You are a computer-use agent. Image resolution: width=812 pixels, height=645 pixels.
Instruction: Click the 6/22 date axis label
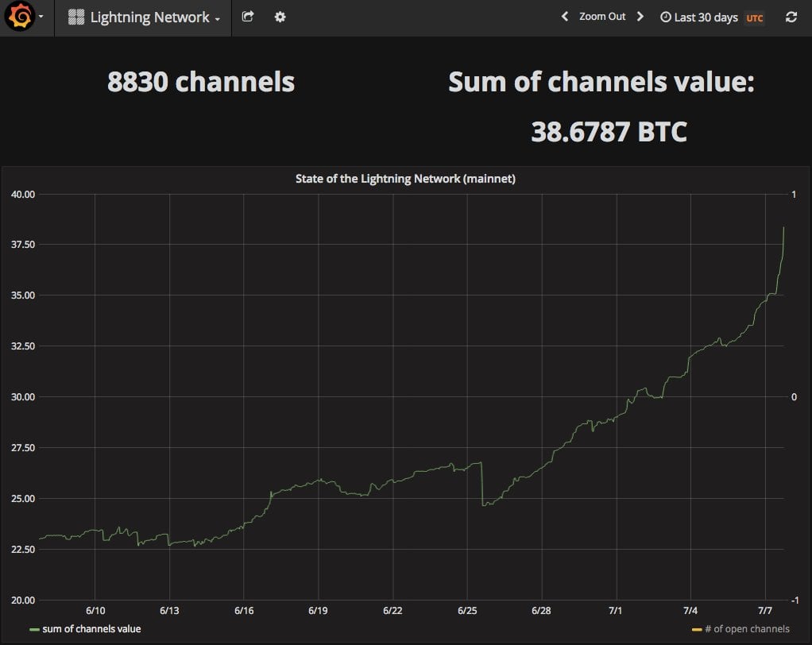pos(392,611)
